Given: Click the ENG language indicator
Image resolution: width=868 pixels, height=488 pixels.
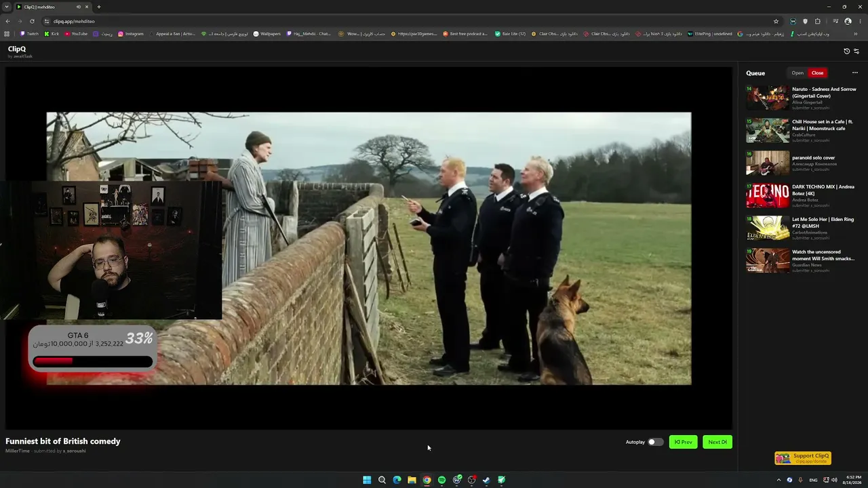Looking at the screenshot, I should [813, 480].
